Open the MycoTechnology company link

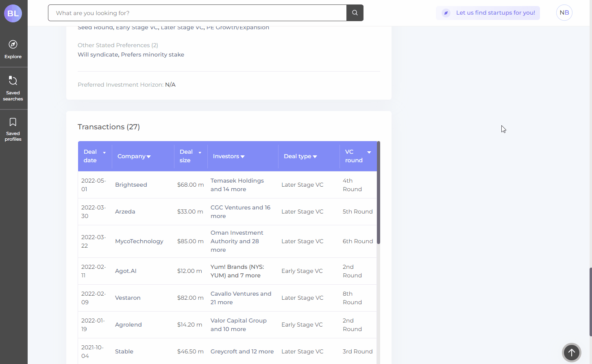[x=139, y=241]
